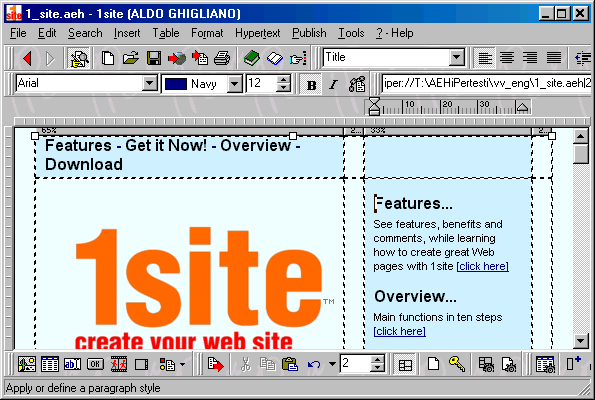
Task: Decrease font size with down stepper arrow
Action: [x=283, y=88]
